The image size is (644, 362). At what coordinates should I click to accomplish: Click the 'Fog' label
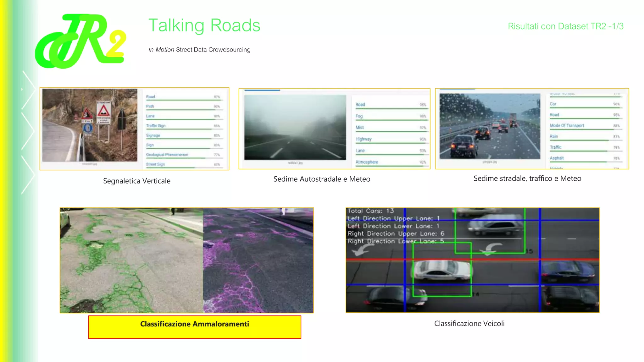click(x=359, y=116)
